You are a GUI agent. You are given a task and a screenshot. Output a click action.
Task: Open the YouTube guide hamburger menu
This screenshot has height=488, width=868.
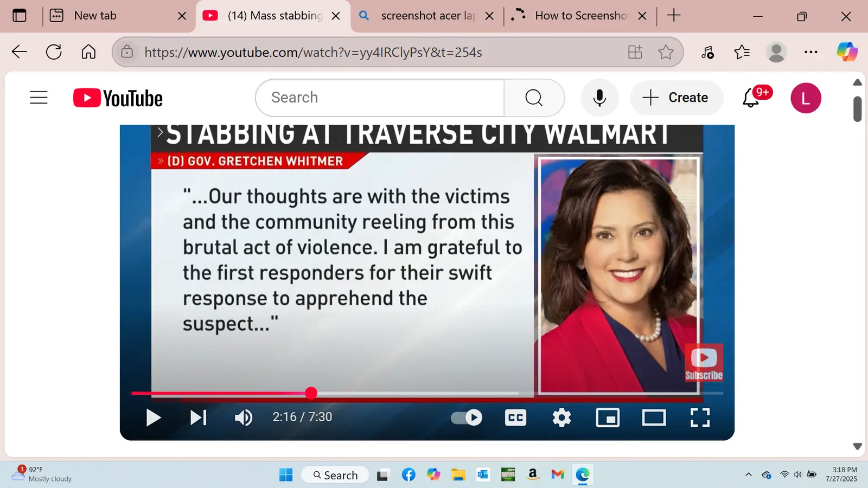39,98
